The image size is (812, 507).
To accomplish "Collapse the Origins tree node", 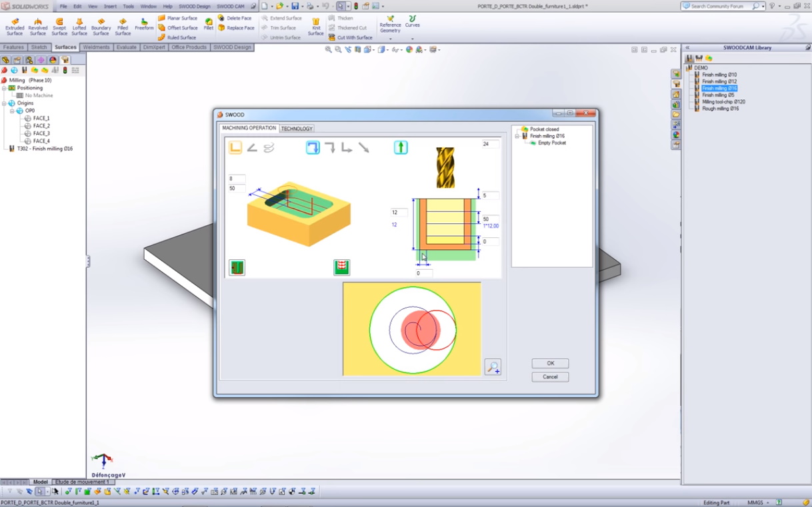I will point(4,103).
